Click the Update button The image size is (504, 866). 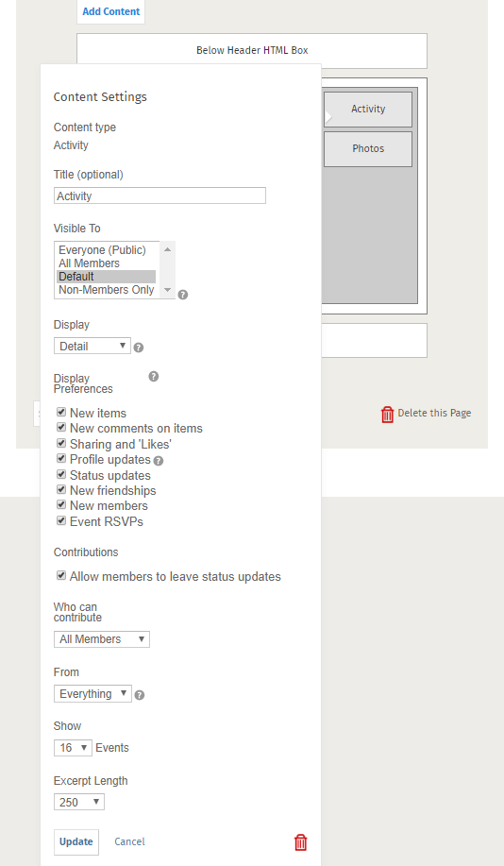coord(76,841)
